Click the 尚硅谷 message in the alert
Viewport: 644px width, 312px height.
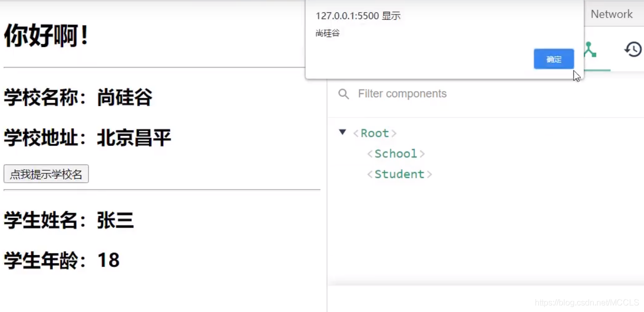tap(327, 34)
